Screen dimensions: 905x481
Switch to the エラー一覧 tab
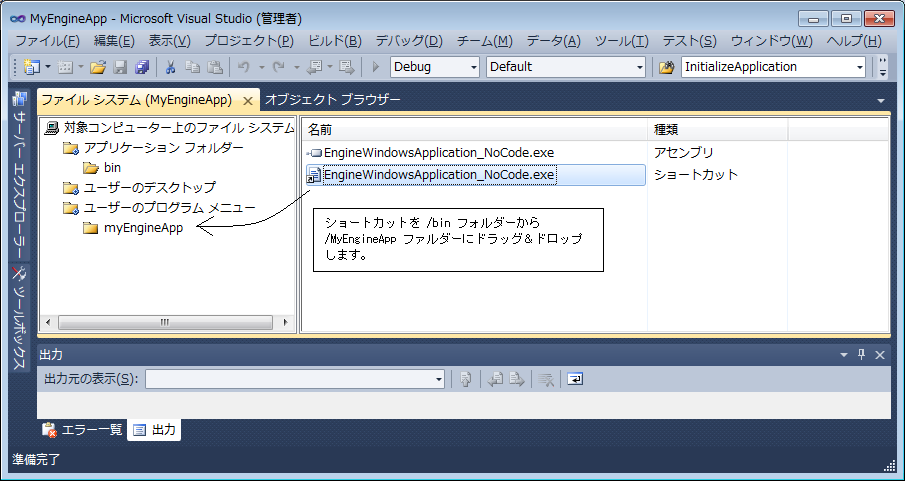(x=83, y=430)
